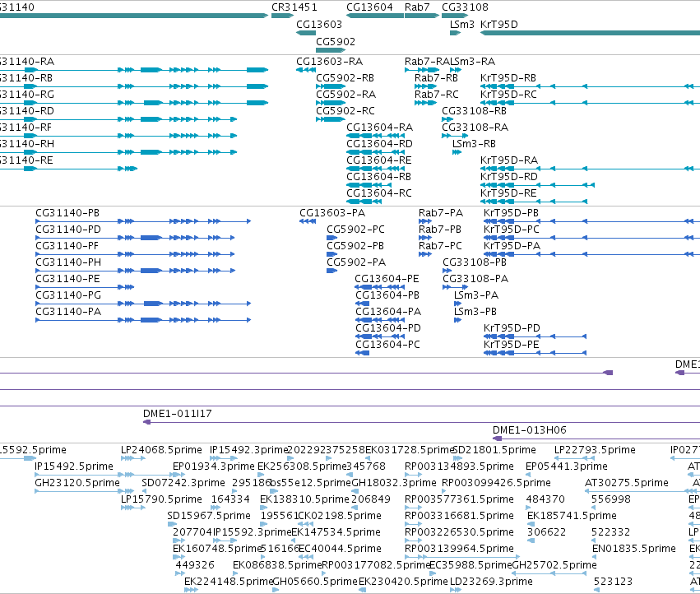Viewport: 700px width, 594px height.
Task: Select transcript KrT95D-RD
Action: [x=509, y=177]
